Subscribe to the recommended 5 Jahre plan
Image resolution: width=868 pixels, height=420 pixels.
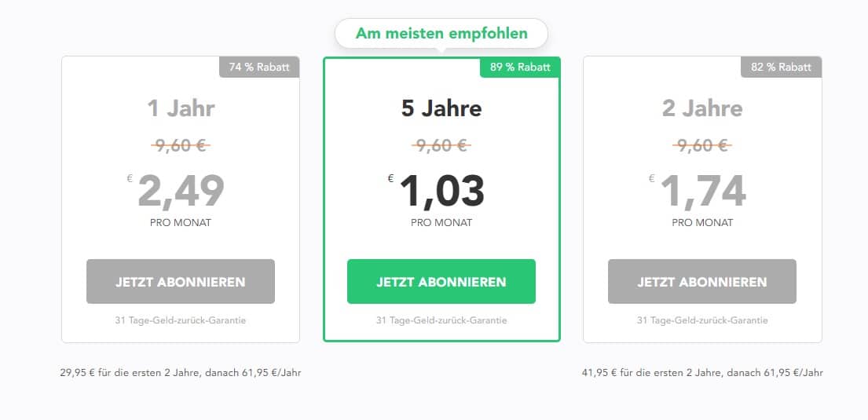(x=441, y=281)
